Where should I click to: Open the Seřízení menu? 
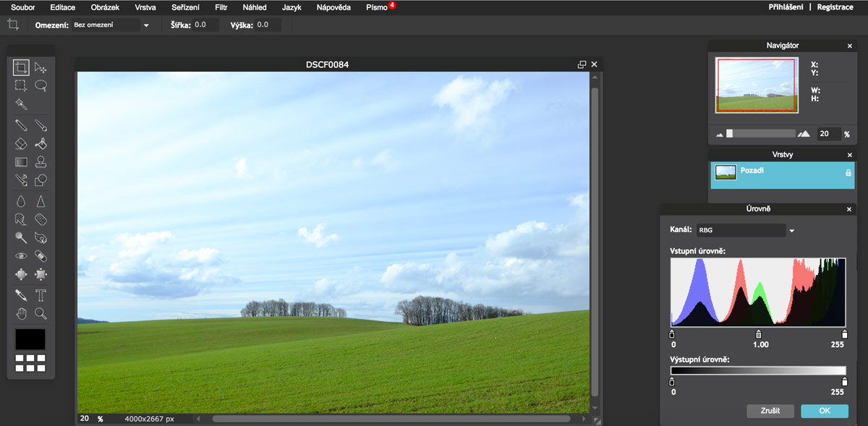click(185, 7)
